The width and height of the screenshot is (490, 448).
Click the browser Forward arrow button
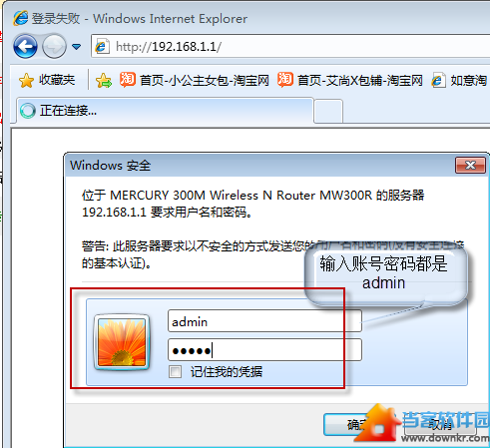pos(54,46)
